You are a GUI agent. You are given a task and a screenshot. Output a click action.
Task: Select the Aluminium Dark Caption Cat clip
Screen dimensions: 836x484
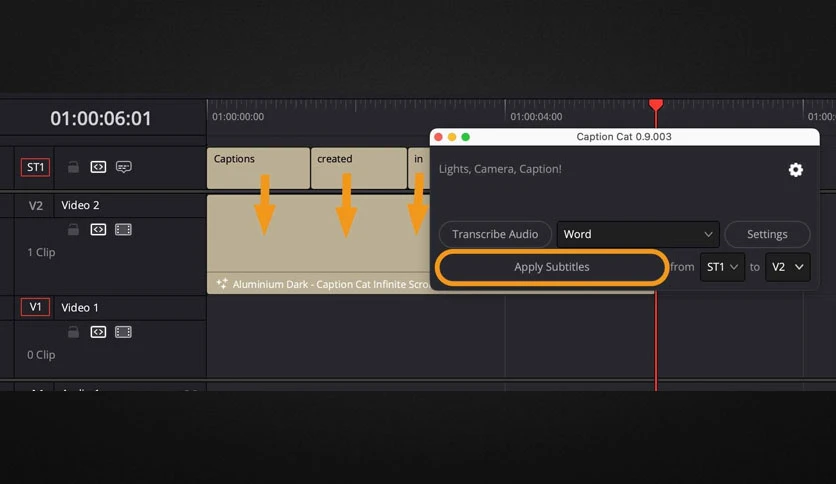click(x=318, y=244)
